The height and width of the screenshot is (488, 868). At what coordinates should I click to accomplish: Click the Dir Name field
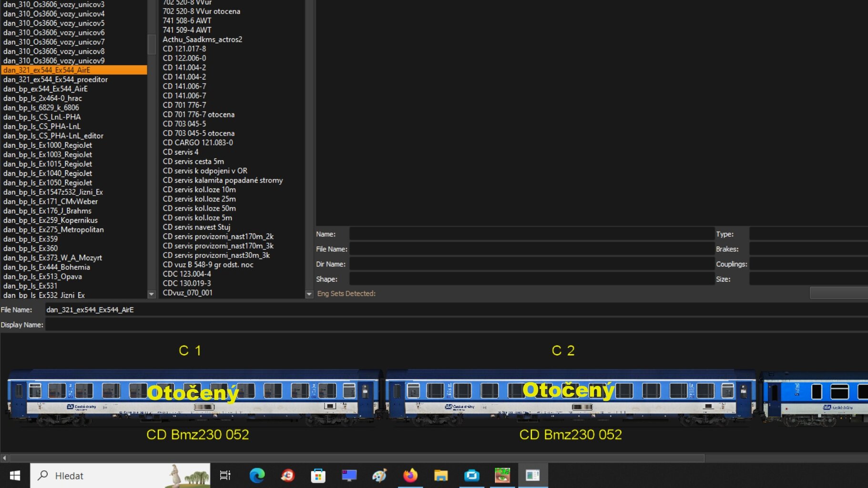pyautogui.click(x=531, y=264)
